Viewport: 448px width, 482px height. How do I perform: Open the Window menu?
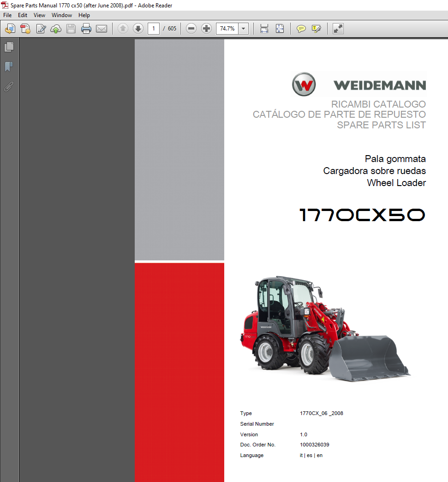click(x=62, y=15)
